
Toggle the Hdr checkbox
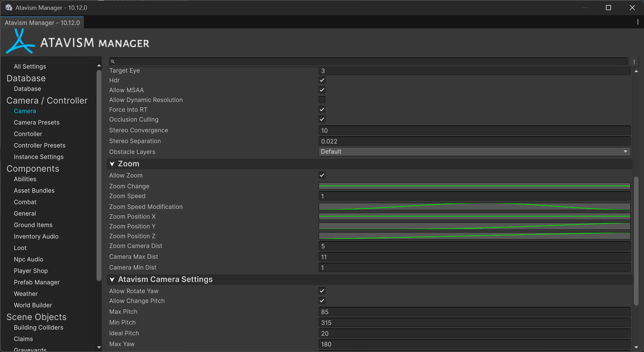click(x=322, y=80)
